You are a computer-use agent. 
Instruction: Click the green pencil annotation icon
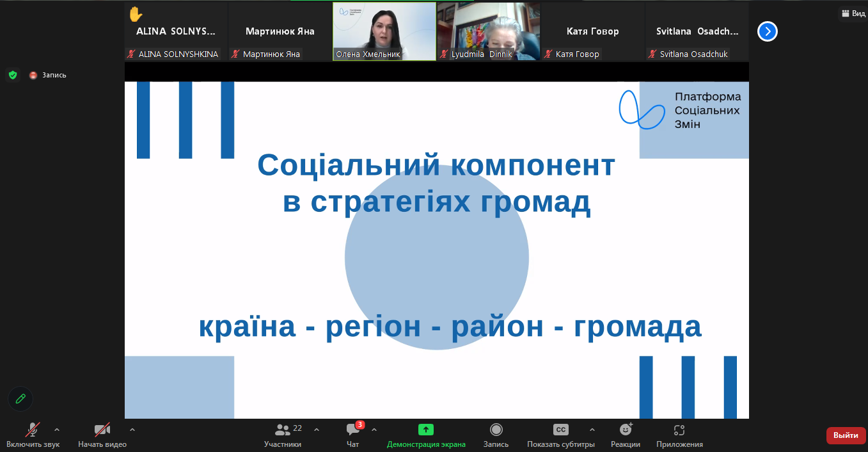20,399
